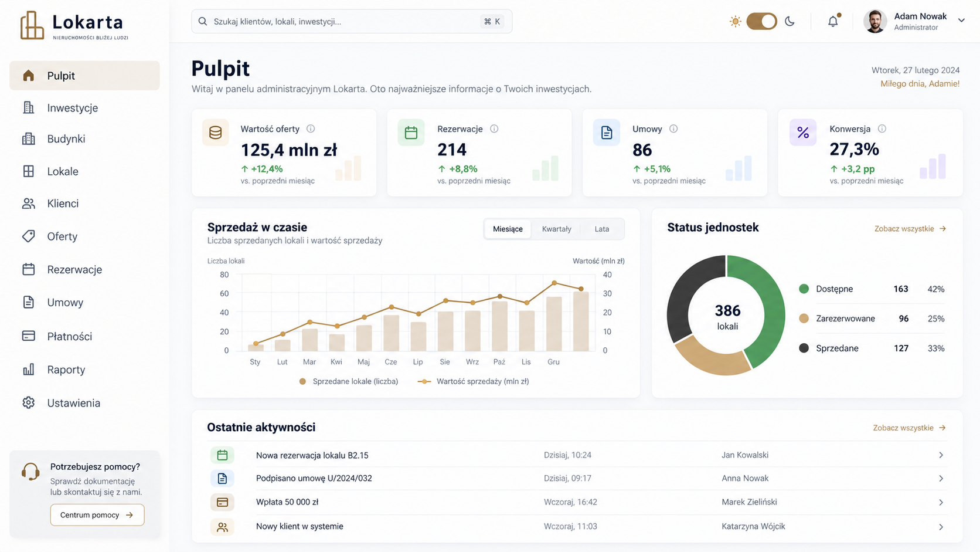
Task: Click info icon beside Rezerwacje card title
Action: pyautogui.click(x=494, y=128)
